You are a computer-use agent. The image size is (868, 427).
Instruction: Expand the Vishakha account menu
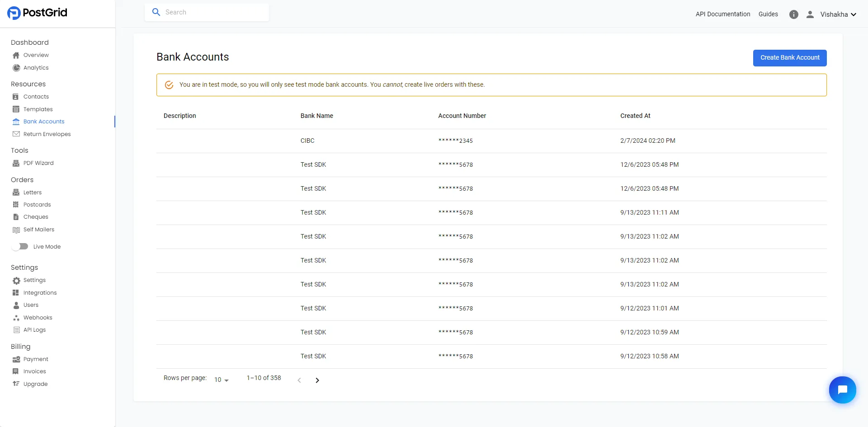click(x=838, y=14)
